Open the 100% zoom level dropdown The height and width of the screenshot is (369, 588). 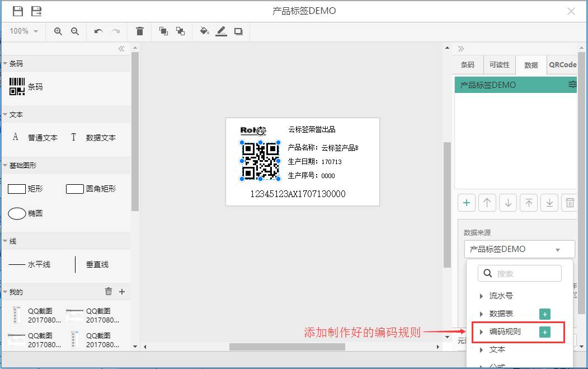click(x=24, y=31)
